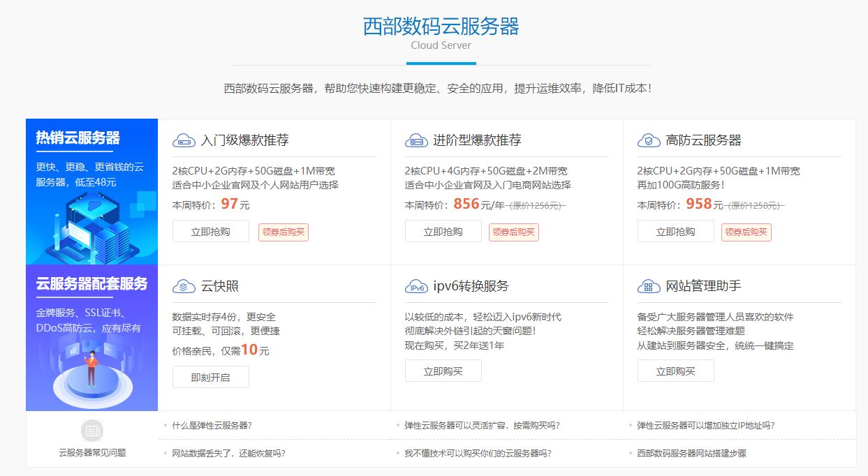
Task: Click 立即抢购 under 高防云服务器
Action: tap(676, 232)
